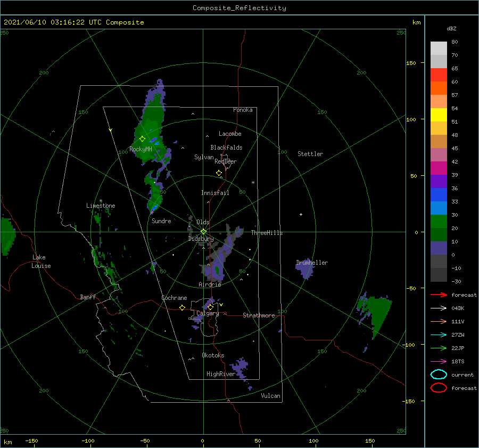
Task: Click the Cochrane label
Action: (x=174, y=298)
